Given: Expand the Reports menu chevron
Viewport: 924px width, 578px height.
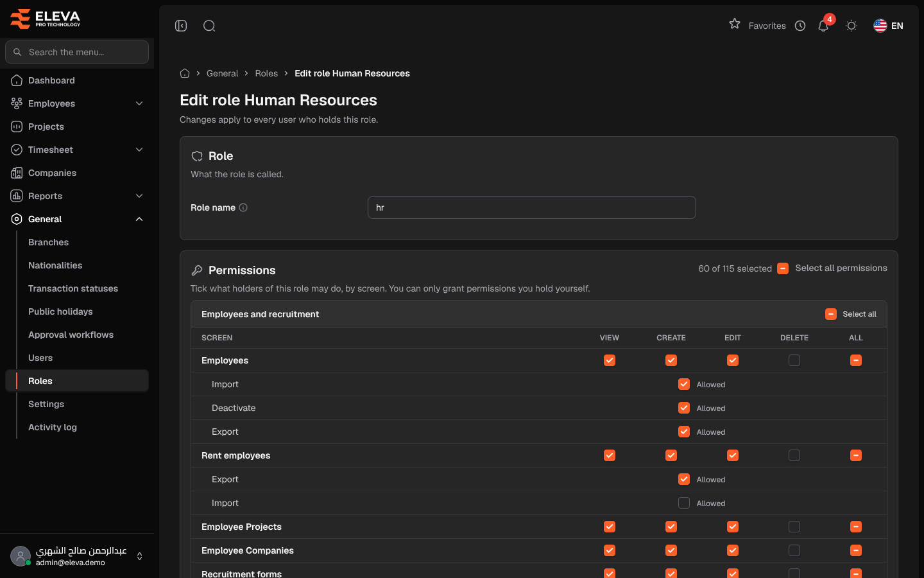Looking at the screenshot, I should [139, 196].
